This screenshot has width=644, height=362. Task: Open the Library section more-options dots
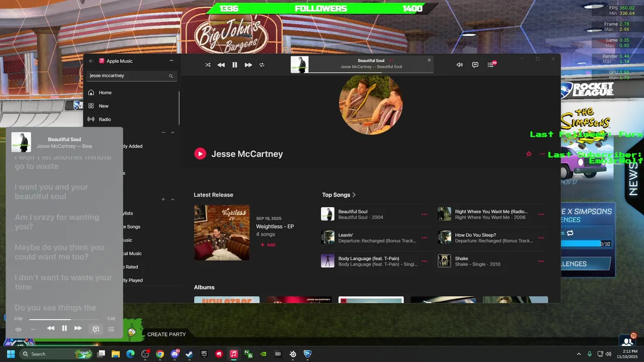pyautogui.click(x=163, y=133)
